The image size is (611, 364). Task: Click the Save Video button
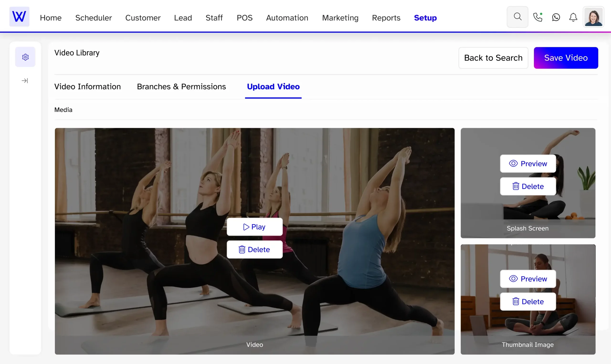565,57
